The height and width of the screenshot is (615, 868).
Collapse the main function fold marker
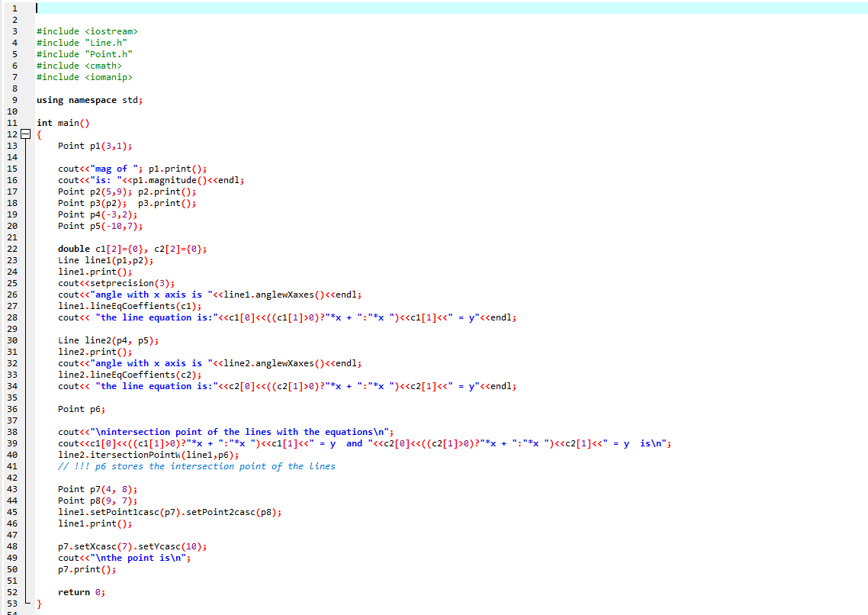pos(25,134)
